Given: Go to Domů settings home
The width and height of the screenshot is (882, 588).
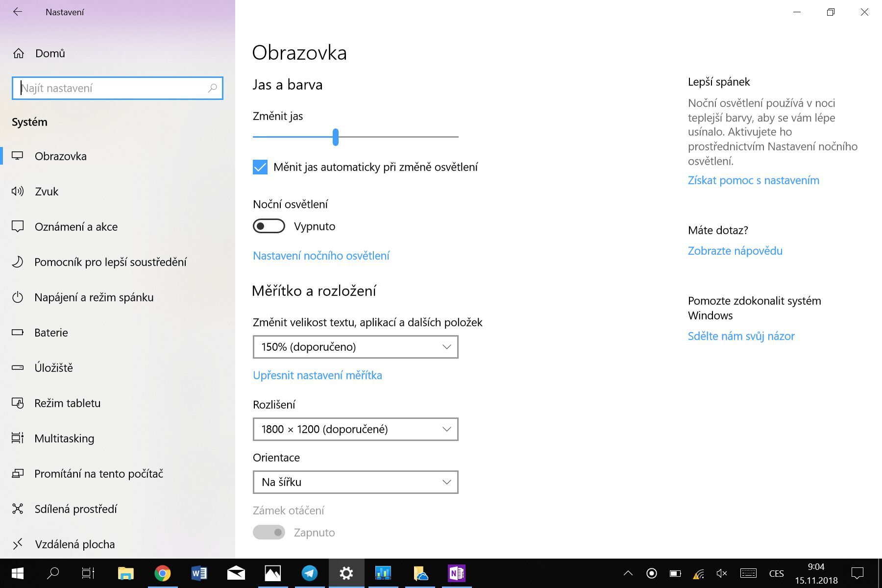Looking at the screenshot, I should pyautogui.click(x=49, y=53).
